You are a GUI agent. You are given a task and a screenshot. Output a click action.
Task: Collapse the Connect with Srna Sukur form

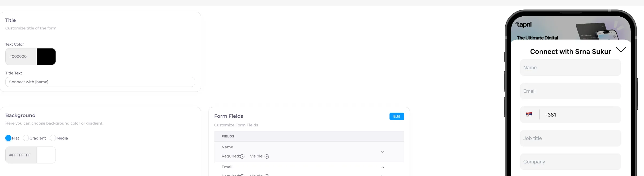[x=621, y=50]
